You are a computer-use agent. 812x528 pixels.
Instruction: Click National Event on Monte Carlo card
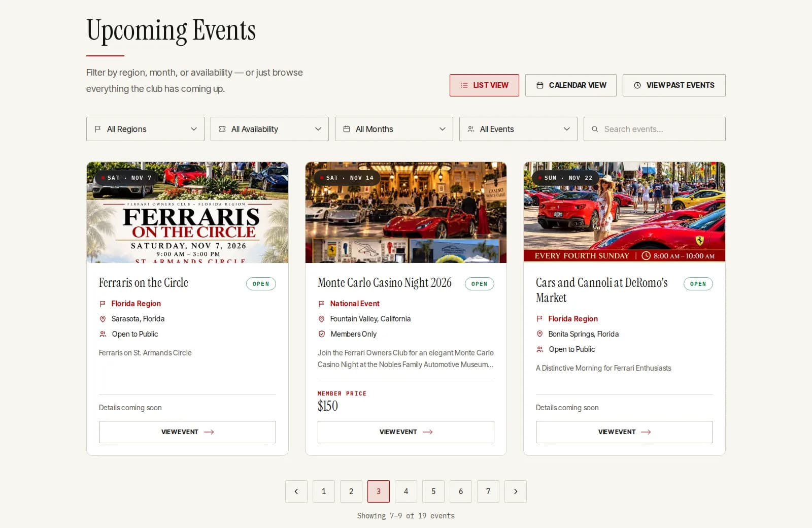tap(355, 304)
